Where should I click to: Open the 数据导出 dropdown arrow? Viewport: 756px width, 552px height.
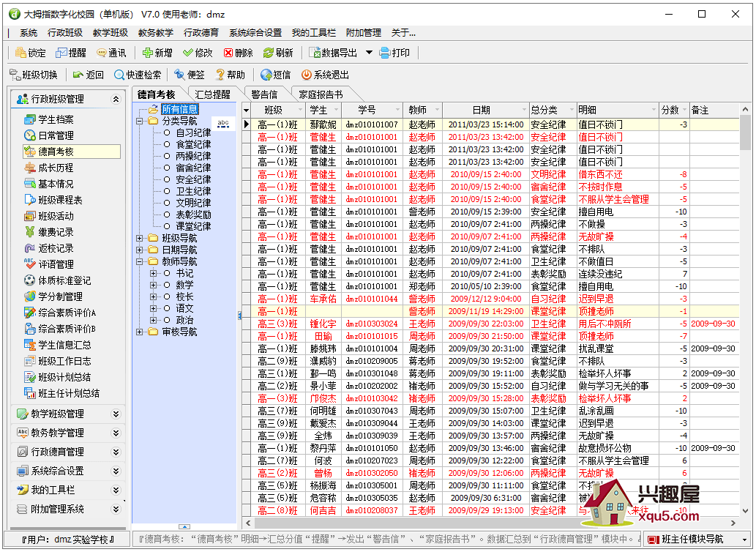[369, 53]
